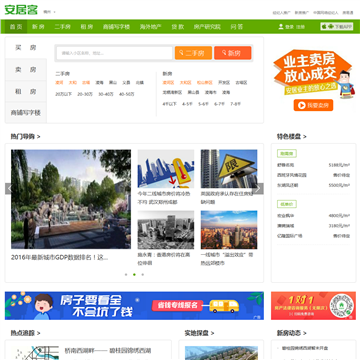Select the 卖房 side tab
This screenshot has width=360, height=360.
pyautogui.click(x=26, y=70)
